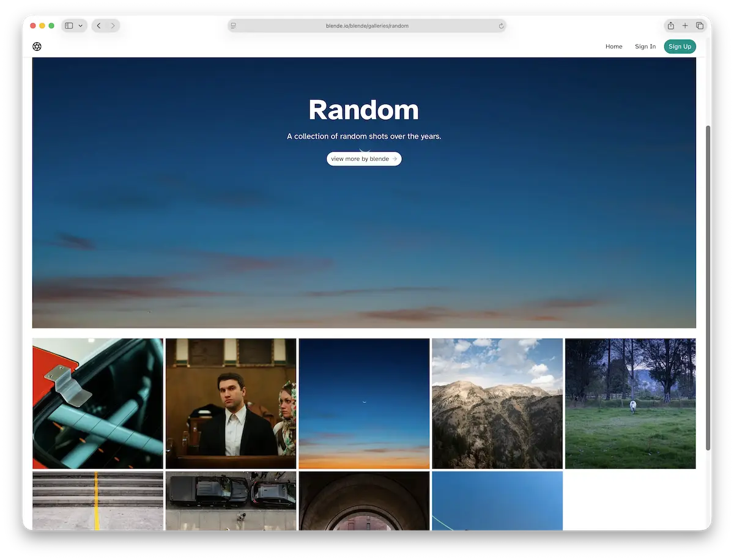Go back using the back arrow

[x=98, y=26]
